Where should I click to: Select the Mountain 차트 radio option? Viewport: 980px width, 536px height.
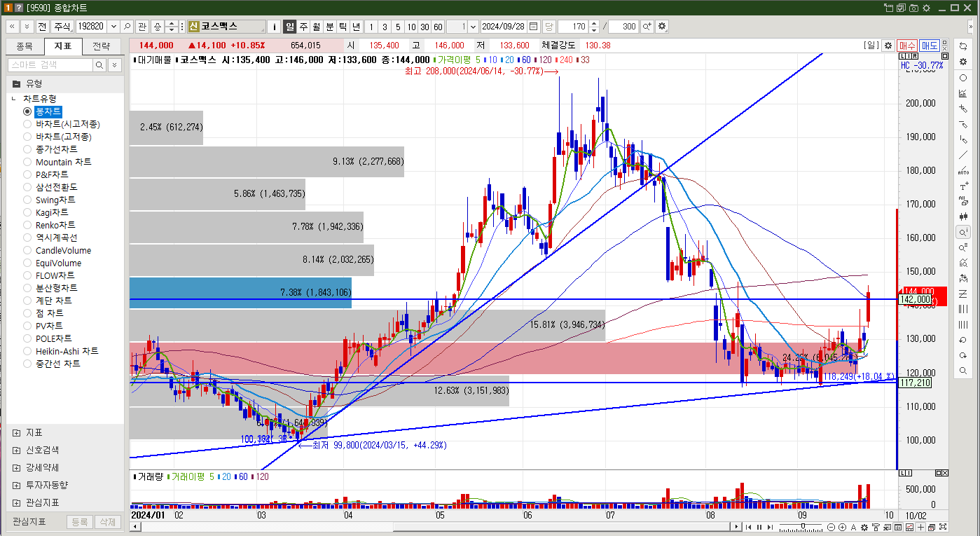tap(27, 162)
